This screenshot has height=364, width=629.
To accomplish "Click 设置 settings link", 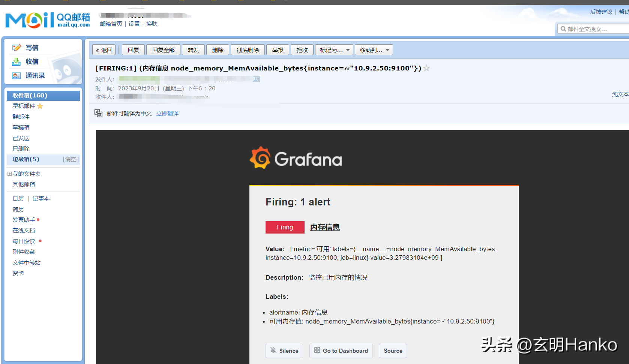I will [x=134, y=24].
